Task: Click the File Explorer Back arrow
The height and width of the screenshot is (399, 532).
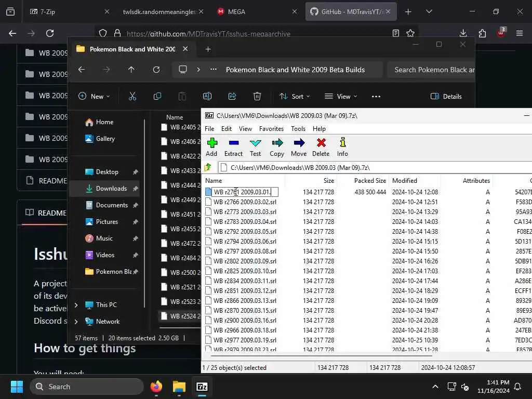Action: pos(82,70)
